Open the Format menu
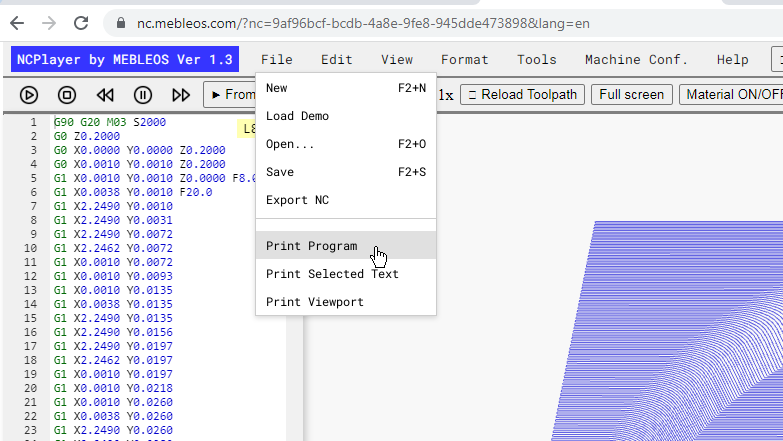This screenshot has height=441, width=783. 464,59
